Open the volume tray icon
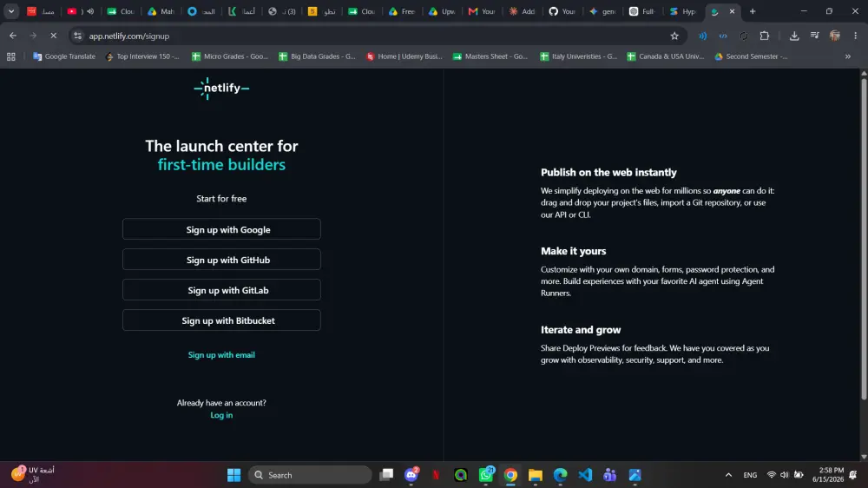The height and width of the screenshot is (488, 868). [x=785, y=475]
